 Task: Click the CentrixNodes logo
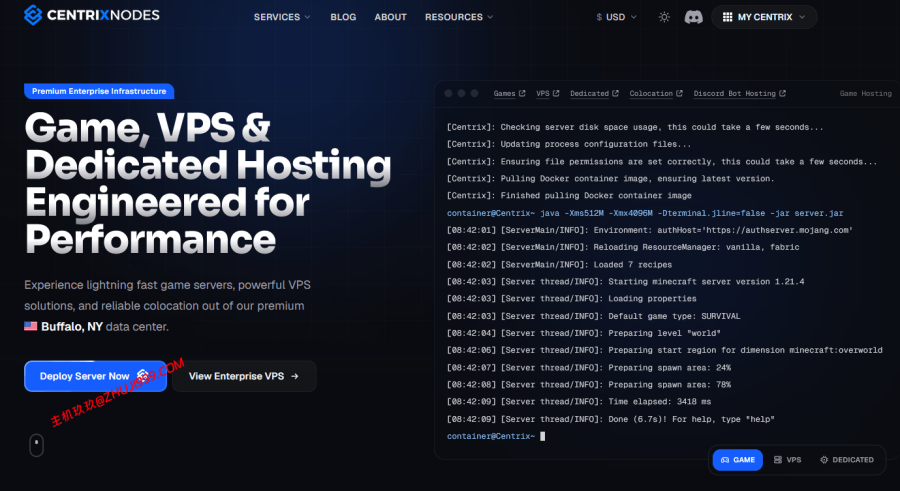[x=92, y=15]
